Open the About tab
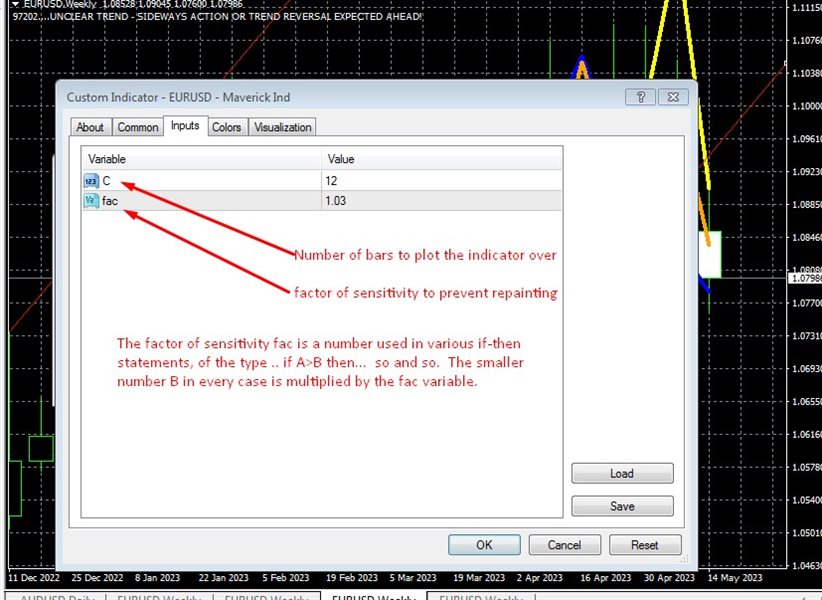 (90, 127)
